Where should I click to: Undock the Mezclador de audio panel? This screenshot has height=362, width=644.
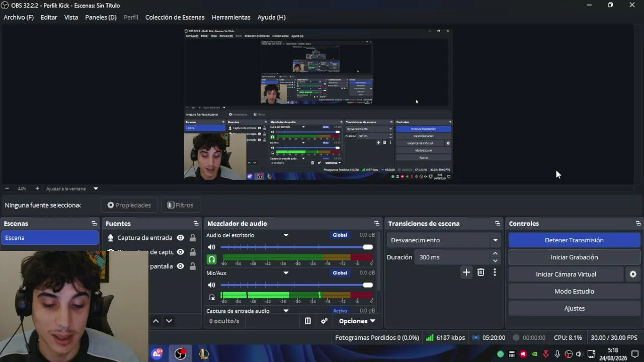pos(377,223)
